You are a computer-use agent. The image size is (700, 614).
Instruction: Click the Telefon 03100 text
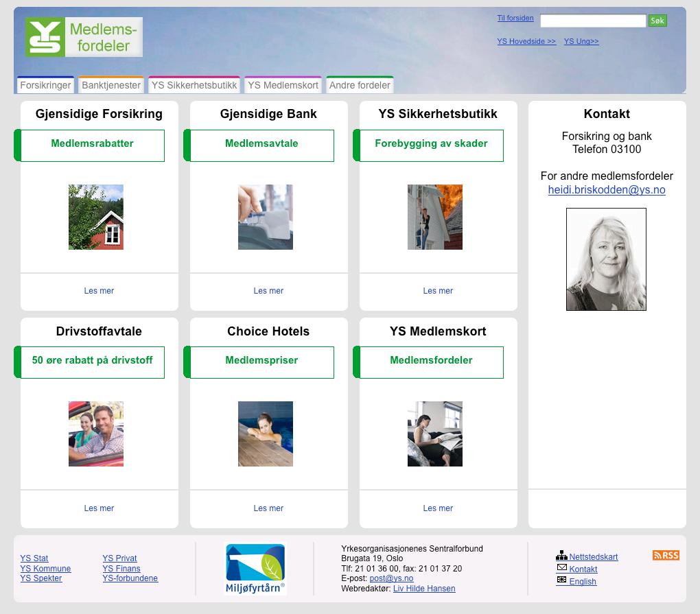coord(607,149)
